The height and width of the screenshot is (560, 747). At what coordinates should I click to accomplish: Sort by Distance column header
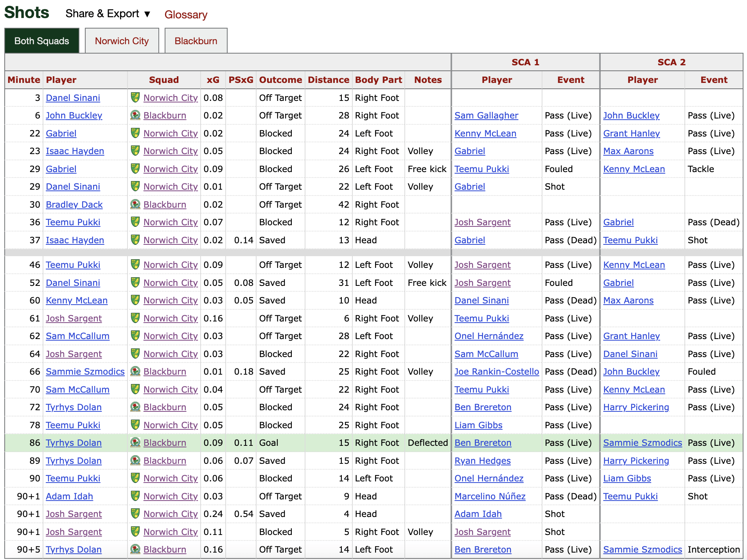(x=328, y=80)
